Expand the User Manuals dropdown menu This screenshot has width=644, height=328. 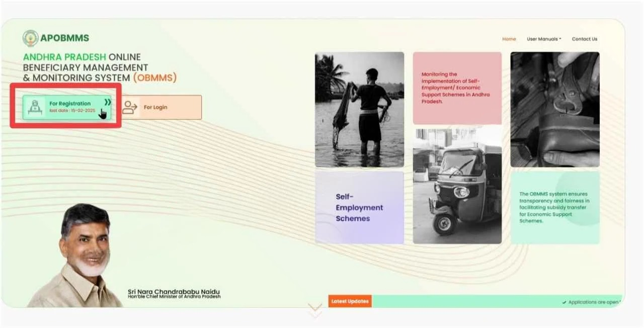coord(544,39)
